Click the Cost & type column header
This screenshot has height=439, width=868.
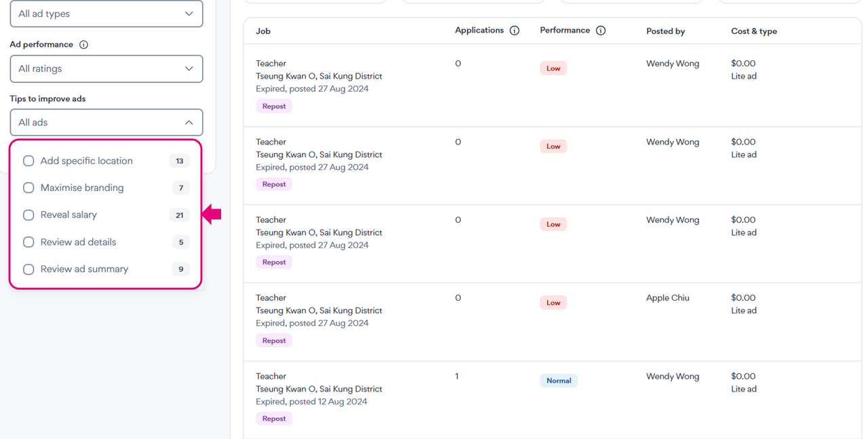pyautogui.click(x=753, y=31)
